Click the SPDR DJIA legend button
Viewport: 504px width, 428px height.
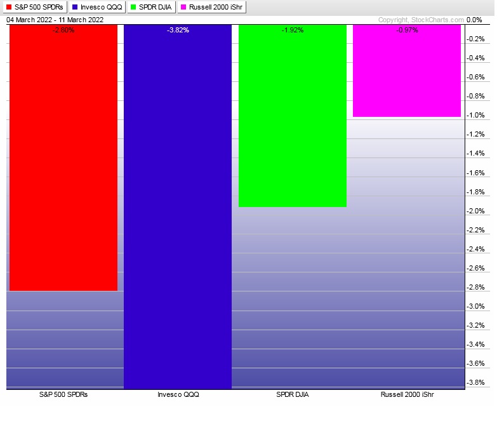152,7
